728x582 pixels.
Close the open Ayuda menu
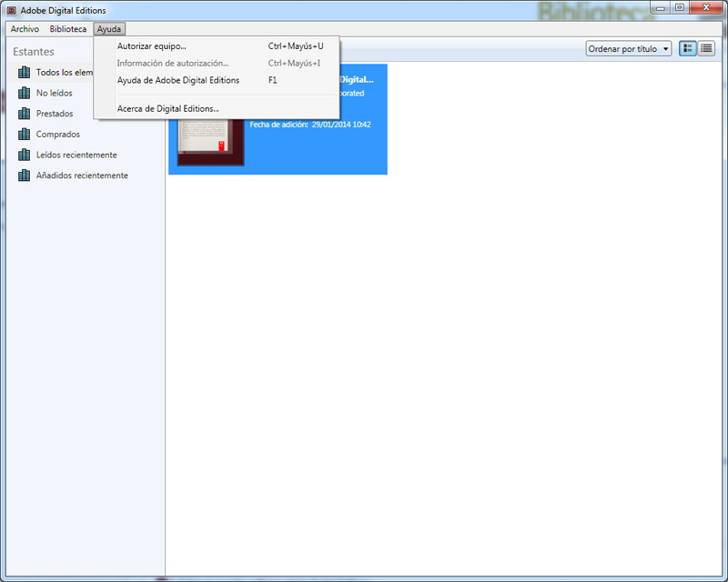[x=108, y=29]
